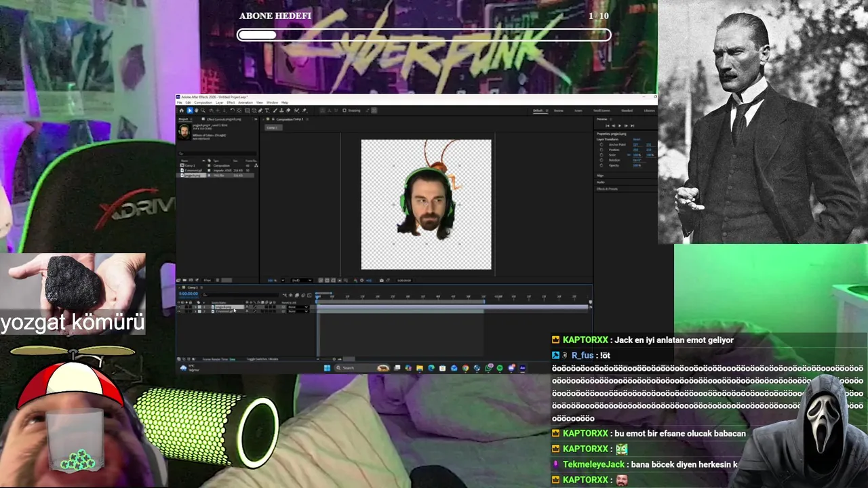The height and width of the screenshot is (488, 868).
Task: Toggle the Scale stopwatch
Action: (601, 155)
